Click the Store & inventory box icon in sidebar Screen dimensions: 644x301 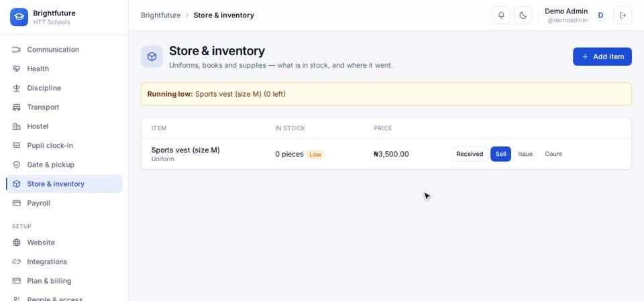(16, 184)
